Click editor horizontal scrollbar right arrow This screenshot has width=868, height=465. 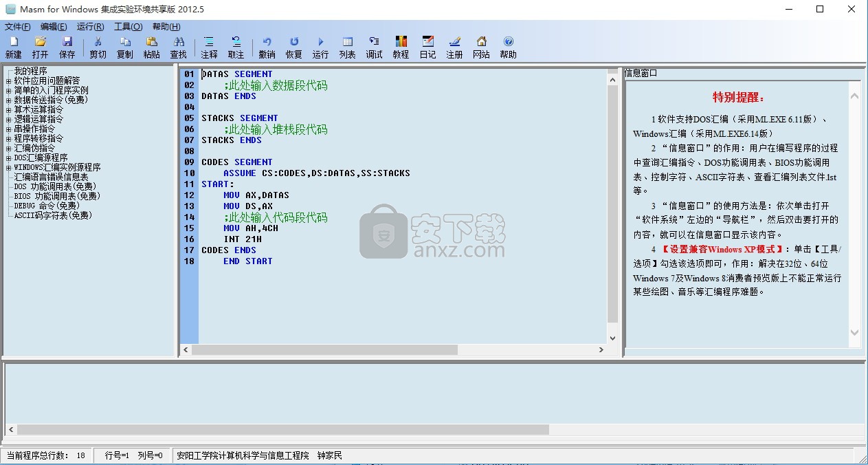coord(601,349)
